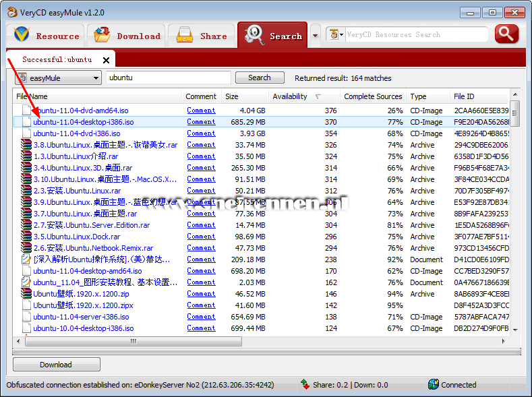Click document icon of ubuntu_11.04 tutorial row
532x397 pixels.
[x=26, y=282]
